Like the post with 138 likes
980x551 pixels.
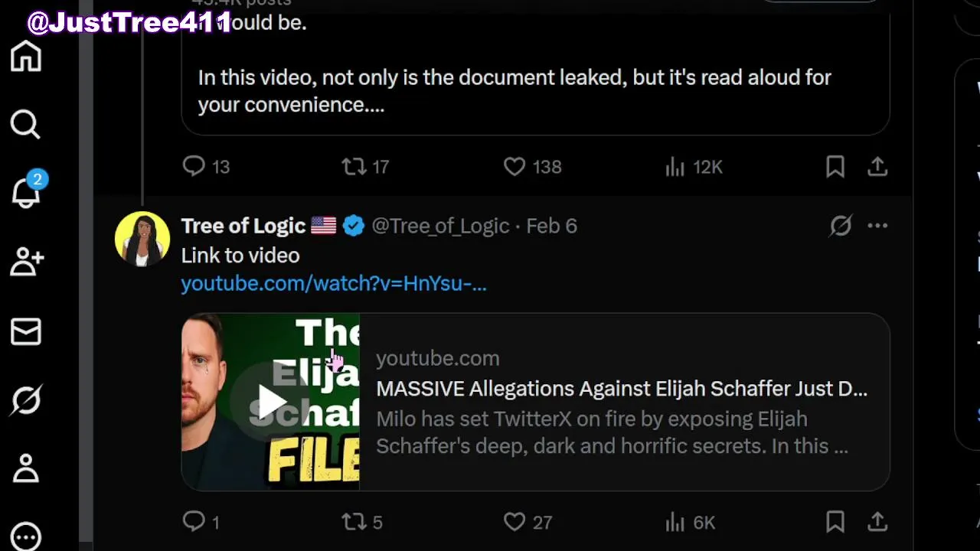pos(514,167)
